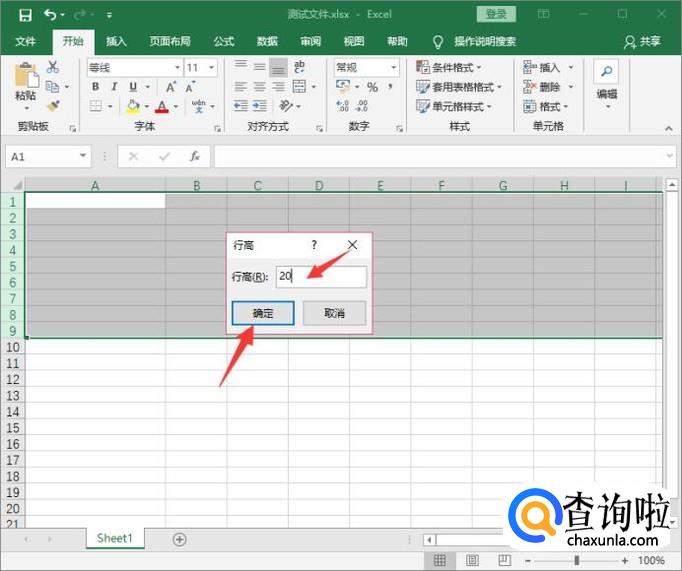Click the wrap text icon

[x=299, y=67]
